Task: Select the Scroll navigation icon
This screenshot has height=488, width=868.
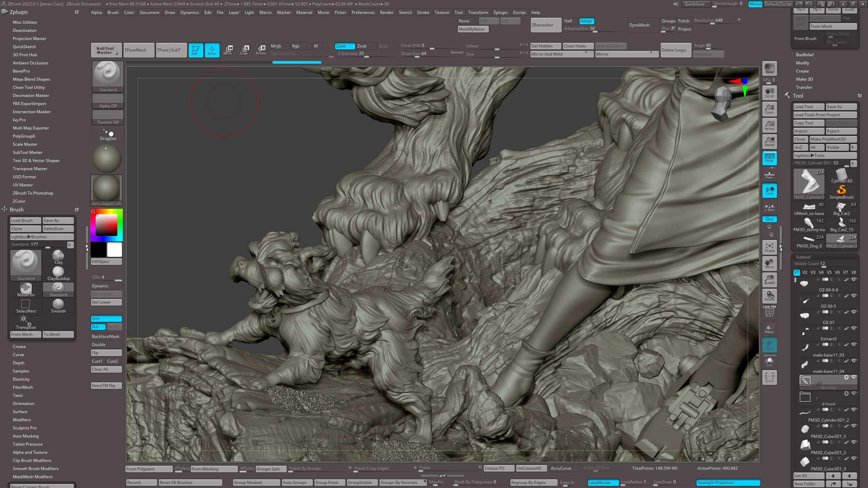Action: [769, 92]
